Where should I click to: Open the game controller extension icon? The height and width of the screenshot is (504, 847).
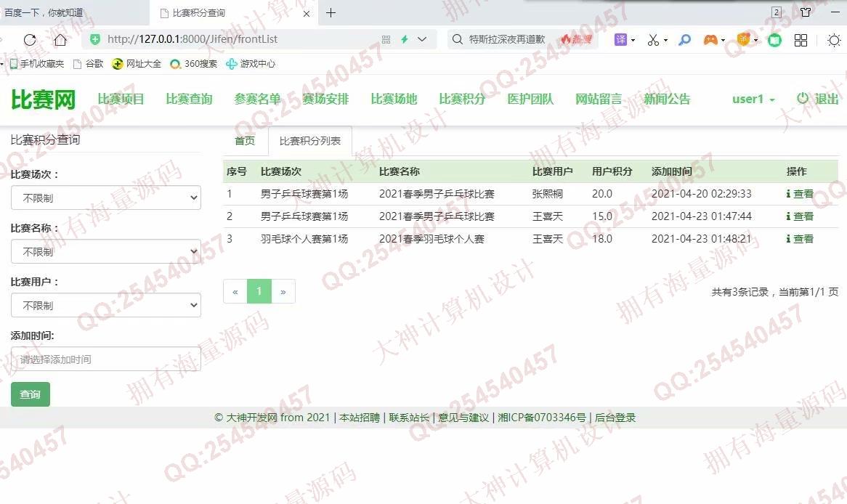710,39
